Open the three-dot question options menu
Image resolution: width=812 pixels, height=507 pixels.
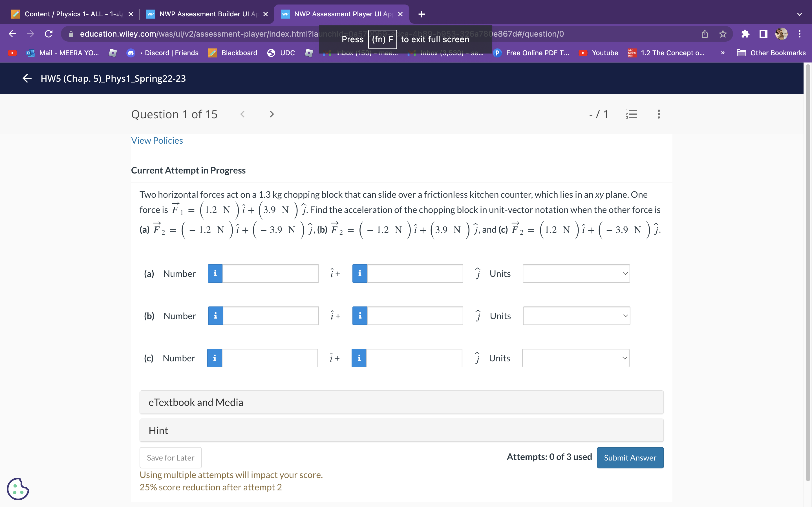[658, 114]
